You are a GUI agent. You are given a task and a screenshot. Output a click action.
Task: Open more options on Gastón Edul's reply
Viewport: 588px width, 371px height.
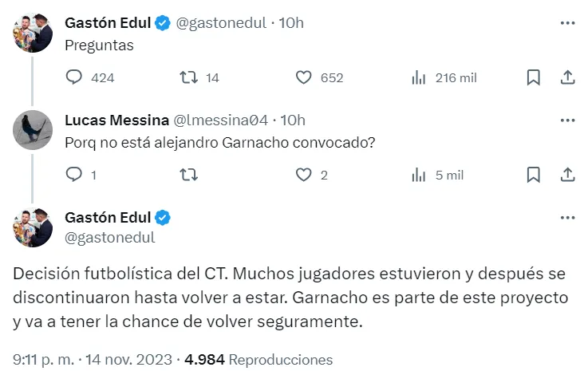pyautogui.click(x=567, y=218)
